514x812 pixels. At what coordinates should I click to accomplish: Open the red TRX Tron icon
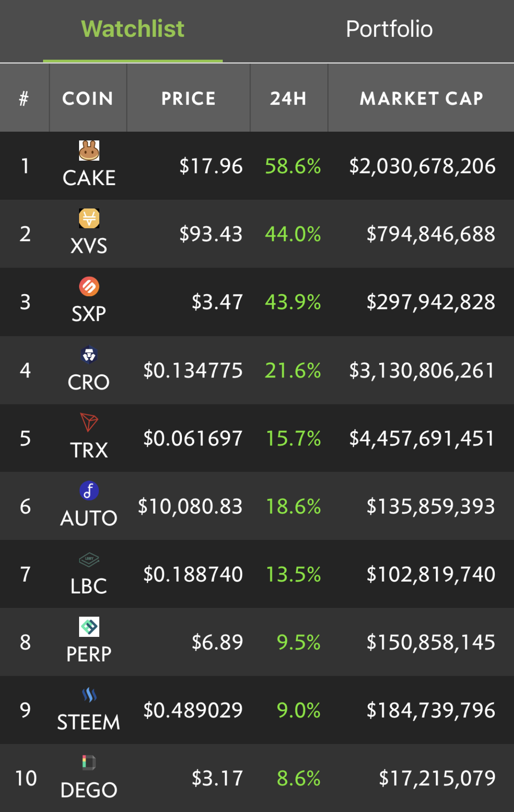89,422
